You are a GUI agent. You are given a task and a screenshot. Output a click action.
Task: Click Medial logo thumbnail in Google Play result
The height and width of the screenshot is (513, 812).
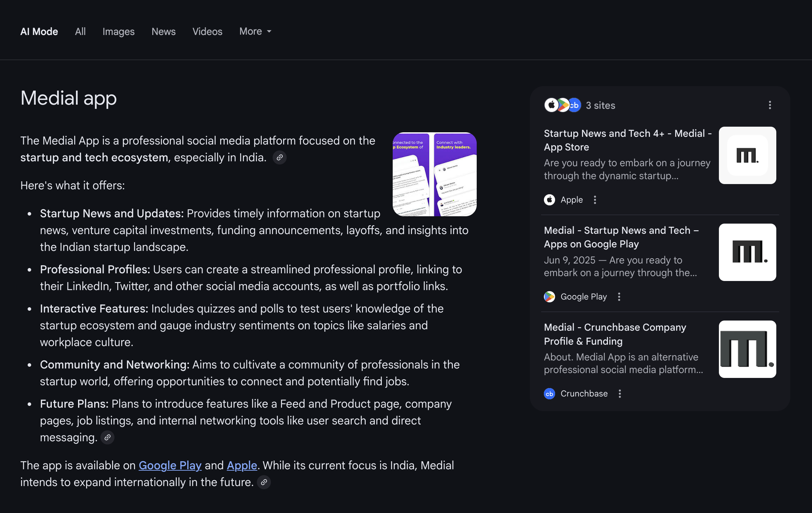[747, 252]
